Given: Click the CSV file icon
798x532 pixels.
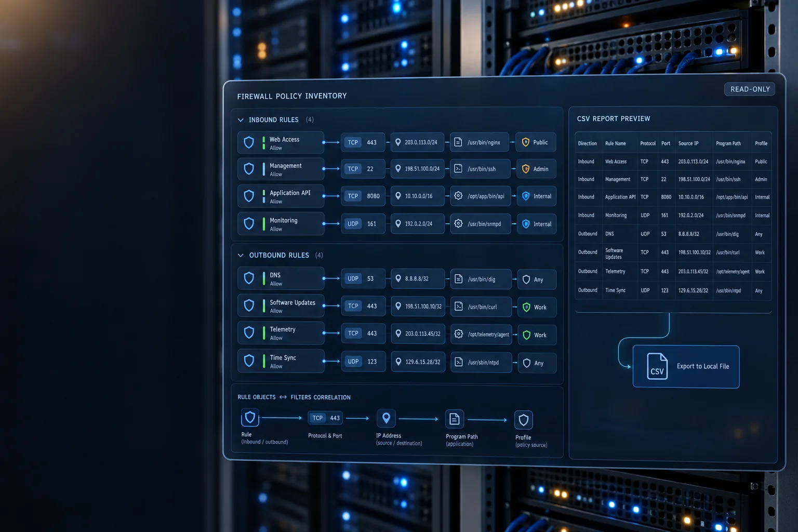Looking at the screenshot, I should 657,366.
